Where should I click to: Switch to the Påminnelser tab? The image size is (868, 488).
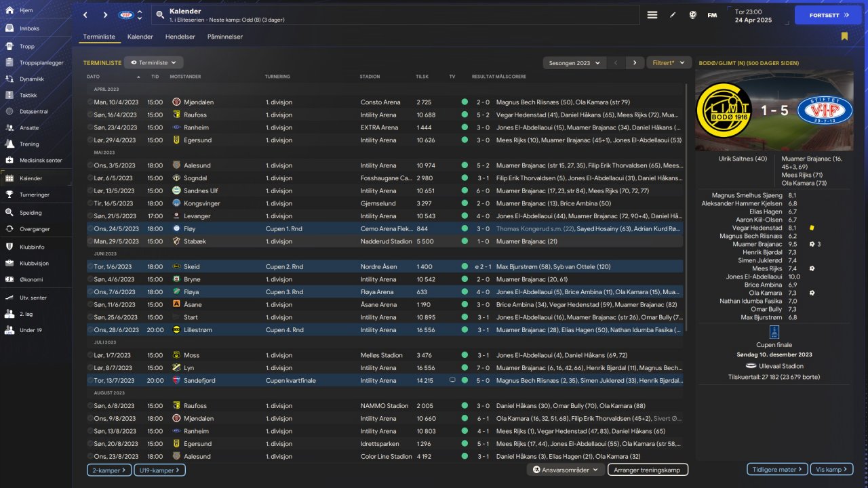pyautogui.click(x=225, y=37)
